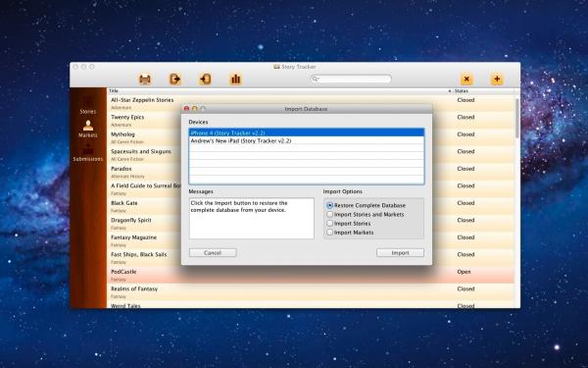Select the Weird Tales row
The height and width of the screenshot is (368, 588).
311,305
